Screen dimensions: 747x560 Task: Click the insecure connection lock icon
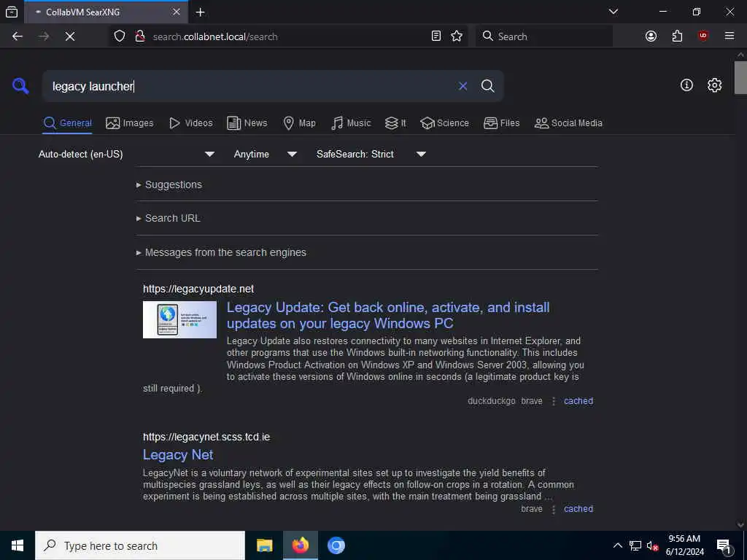[x=139, y=36]
